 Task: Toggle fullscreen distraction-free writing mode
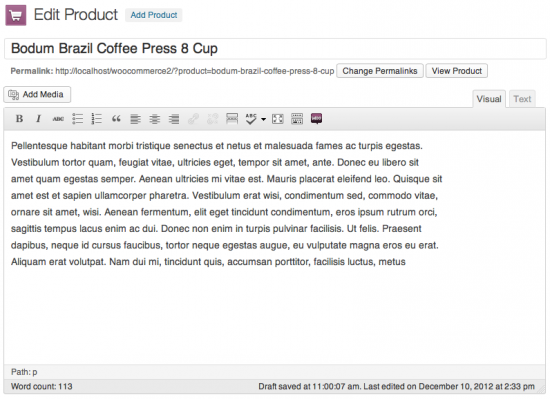[x=277, y=119]
